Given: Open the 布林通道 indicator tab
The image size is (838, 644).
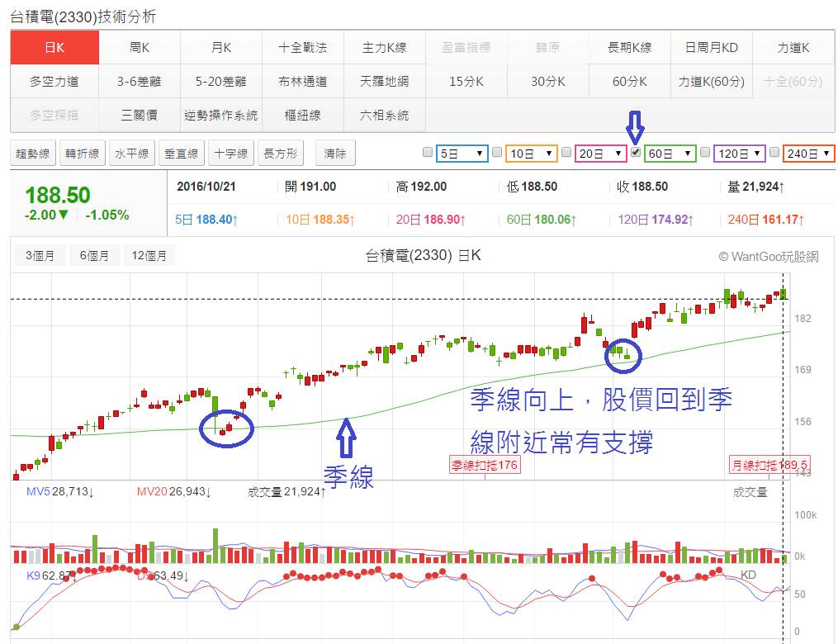Looking at the screenshot, I should (x=302, y=81).
